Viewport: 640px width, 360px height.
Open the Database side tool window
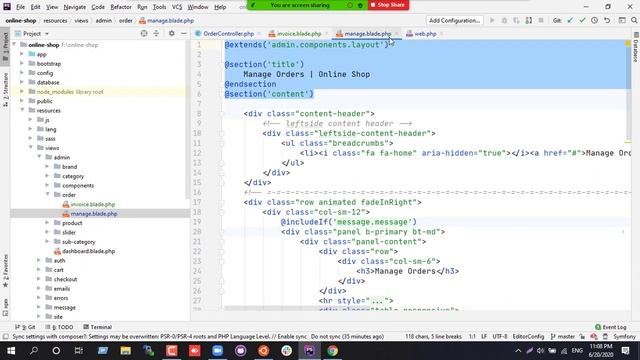636,48
